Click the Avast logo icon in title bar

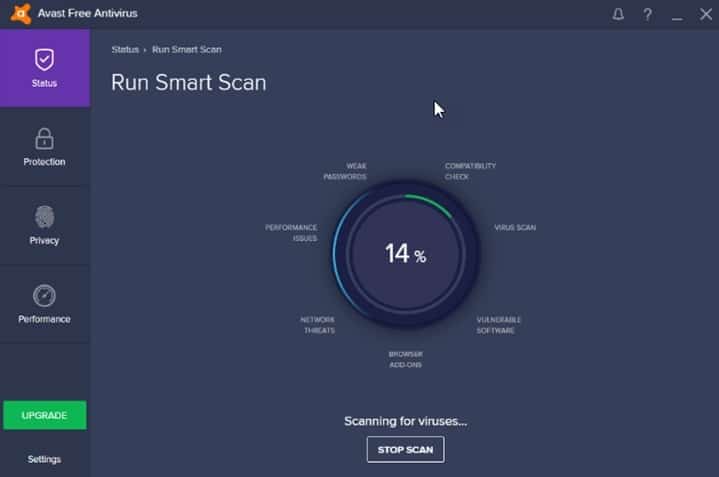coord(21,13)
